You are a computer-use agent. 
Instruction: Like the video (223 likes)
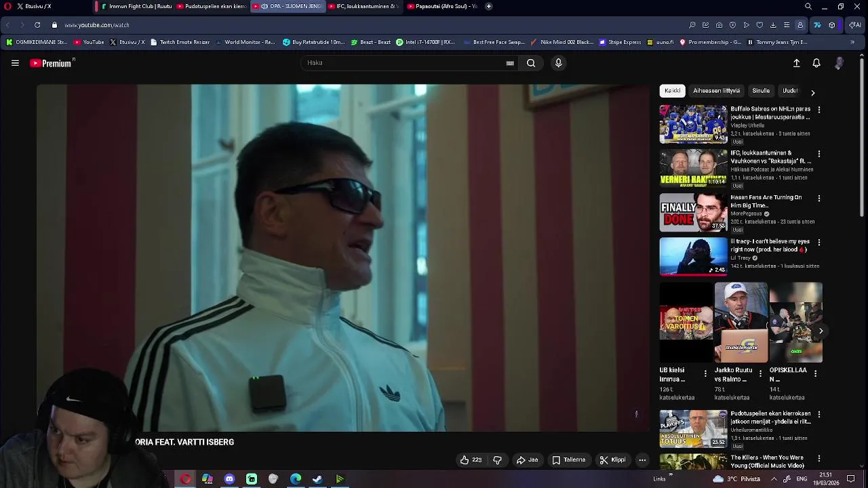click(x=471, y=460)
